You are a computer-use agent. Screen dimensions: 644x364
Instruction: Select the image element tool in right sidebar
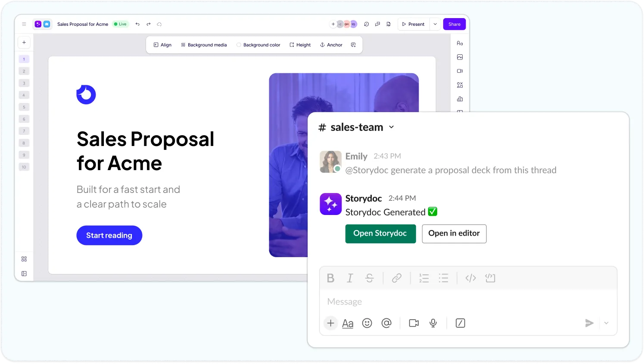click(460, 57)
